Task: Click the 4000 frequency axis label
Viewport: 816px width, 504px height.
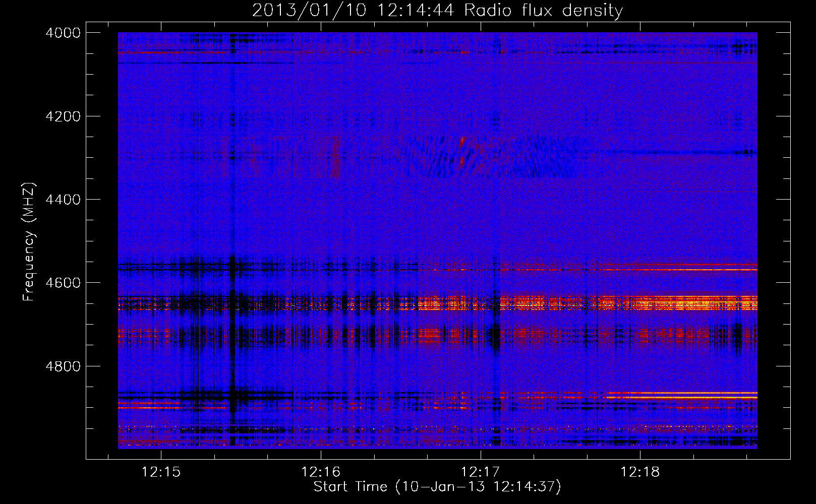Action: point(63,33)
